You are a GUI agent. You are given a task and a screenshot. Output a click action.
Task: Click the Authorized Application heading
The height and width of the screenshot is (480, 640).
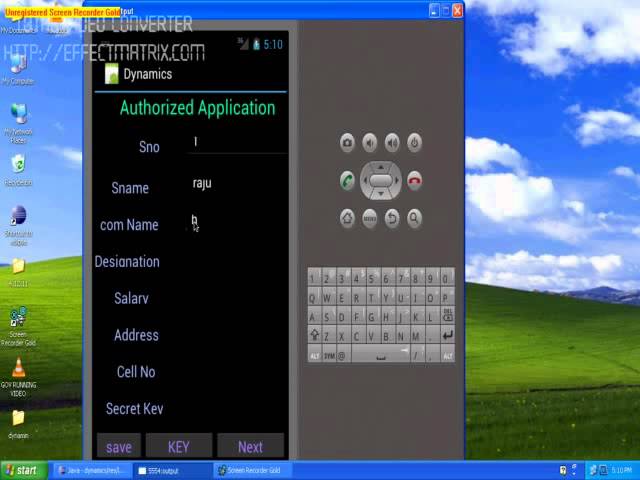point(198,108)
